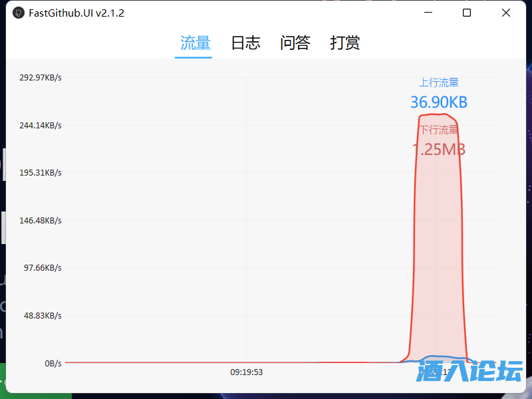The width and height of the screenshot is (532, 399).
Task: Click the 1.25MB download value
Action: [439, 149]
